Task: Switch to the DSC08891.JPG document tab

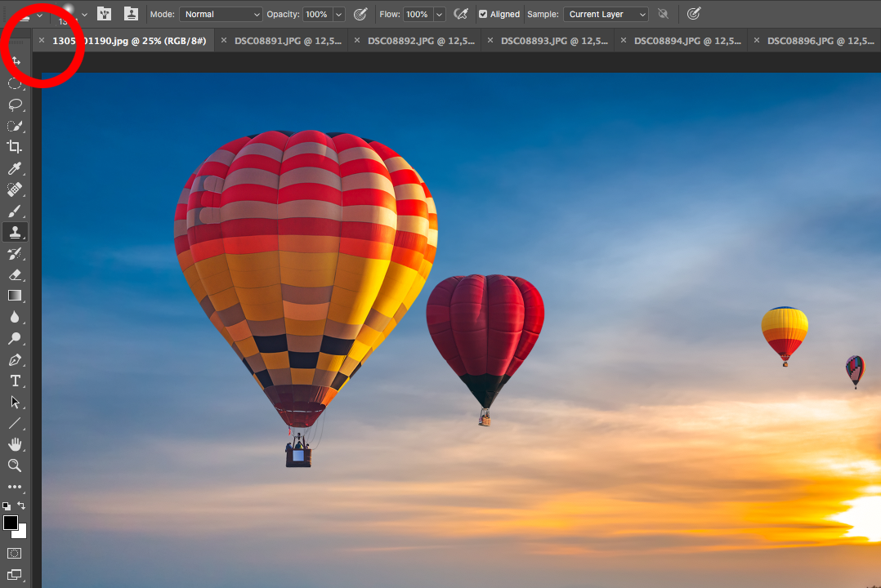Action: pos(287,40)
